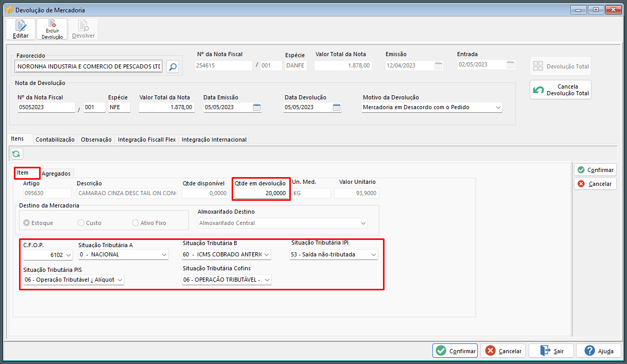Click the Ajuda help button
Viewport: 627px width, 364px height.
click(x=598, y=351)
